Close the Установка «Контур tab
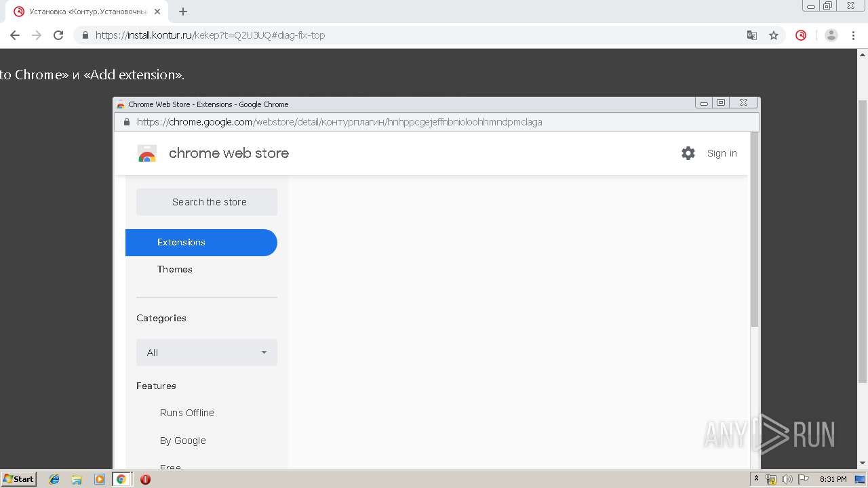This screenshot has width=868, height=488. tap(157, 12)
